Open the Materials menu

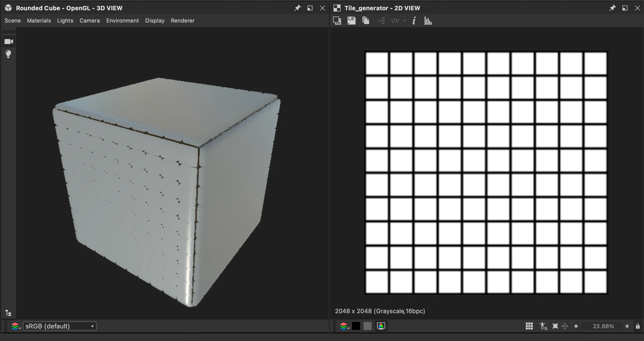[39, 21]
